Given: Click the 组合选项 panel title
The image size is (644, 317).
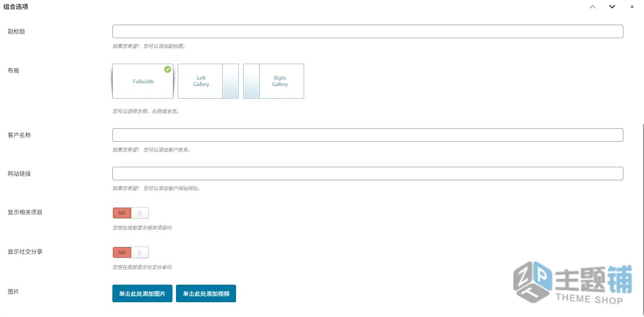Looking at the screenshot, I should pos(16,7).
